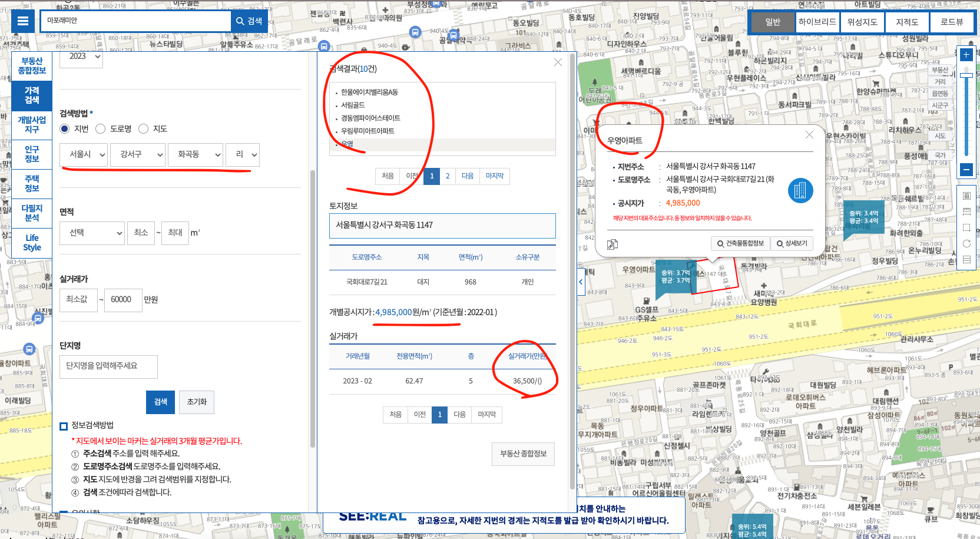Select the 도로명 radio button
The height and width of the screenshot is (539, 980).
pos(100,128)
